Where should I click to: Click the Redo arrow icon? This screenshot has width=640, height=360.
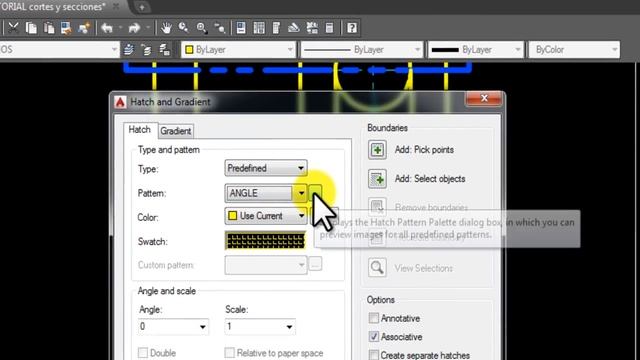tap(134, 28)
